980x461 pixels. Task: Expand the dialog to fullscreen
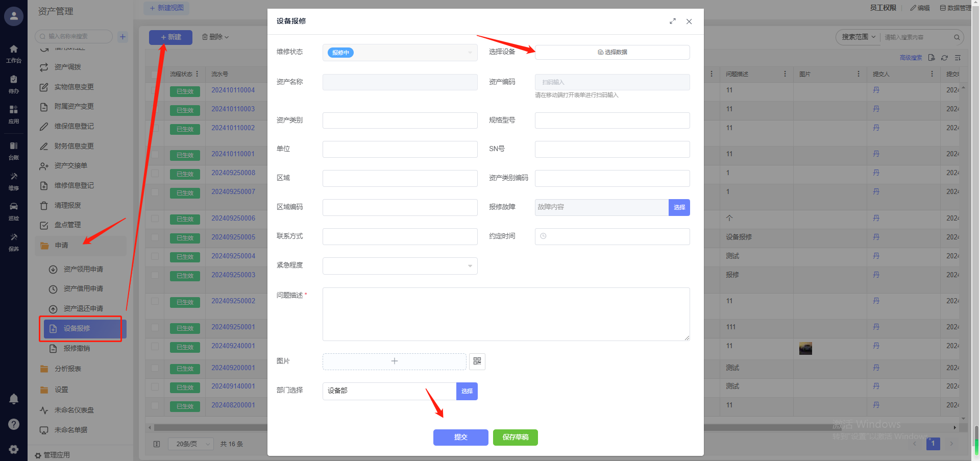click(673, 21)
